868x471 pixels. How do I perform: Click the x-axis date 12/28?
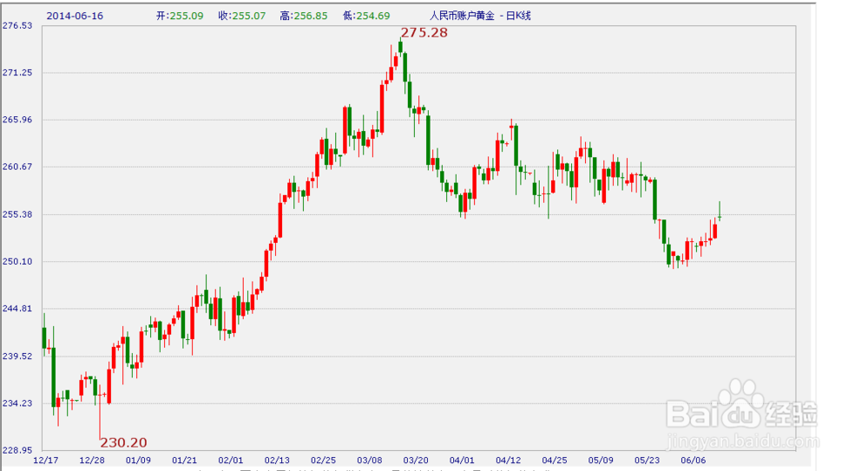(x=92, y=461)
